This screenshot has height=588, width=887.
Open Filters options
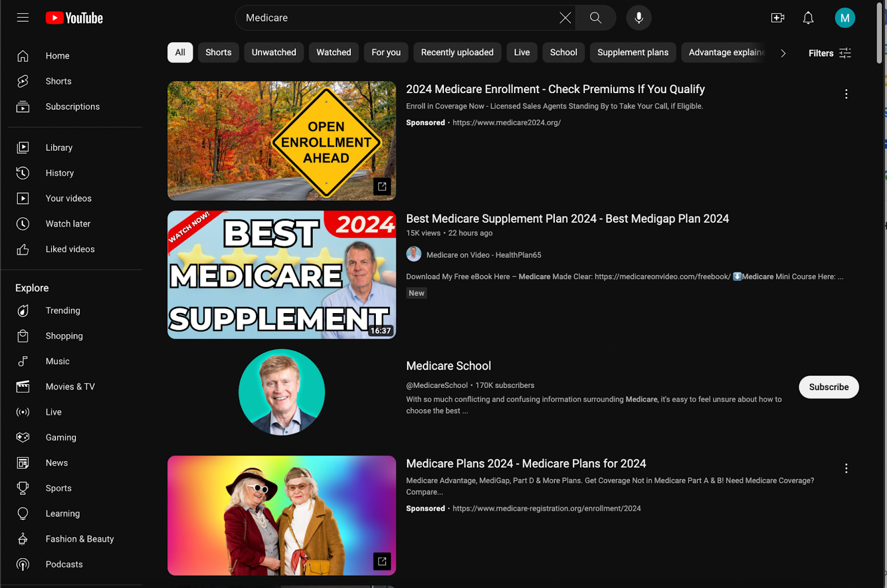tap(829, 53)
